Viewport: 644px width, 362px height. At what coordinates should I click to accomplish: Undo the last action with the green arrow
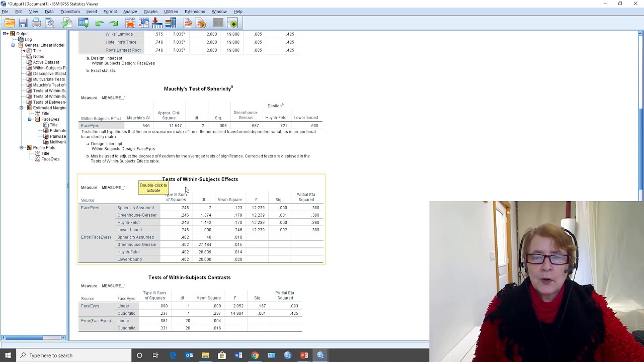tap(100, 23)
